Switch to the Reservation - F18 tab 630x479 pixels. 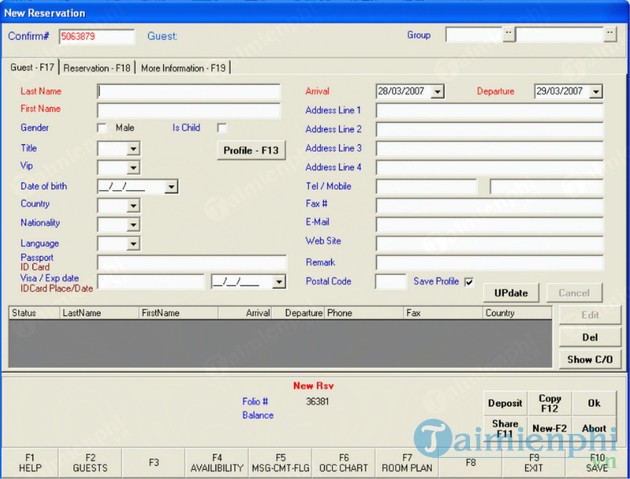coord(97,68)
